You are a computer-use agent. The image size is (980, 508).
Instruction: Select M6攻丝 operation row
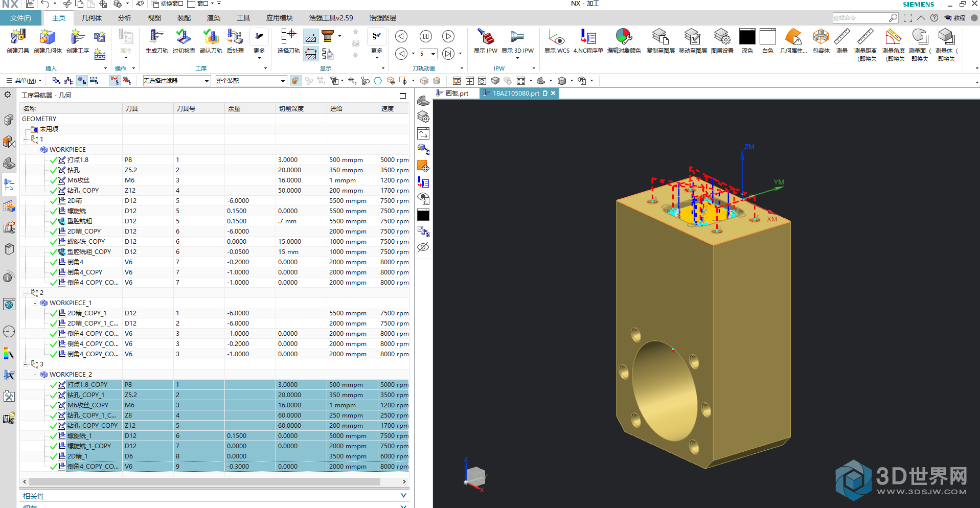pos(214,180)
